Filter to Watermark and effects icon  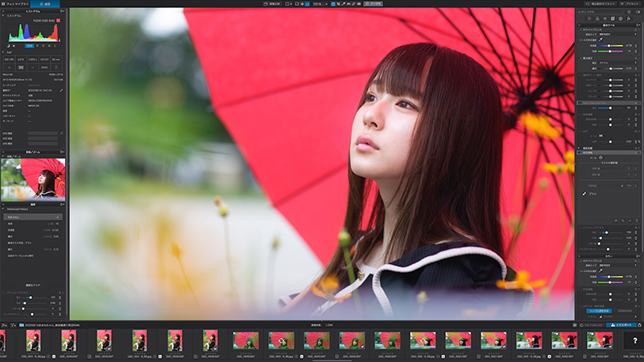tap(629, 19)
